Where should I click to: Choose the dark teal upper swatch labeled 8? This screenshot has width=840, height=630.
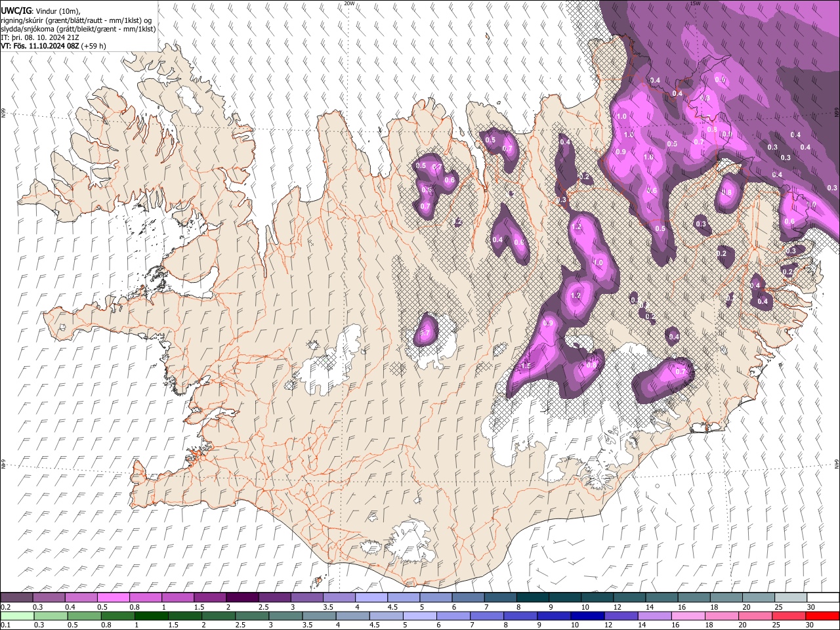click(x=532, y=597)
